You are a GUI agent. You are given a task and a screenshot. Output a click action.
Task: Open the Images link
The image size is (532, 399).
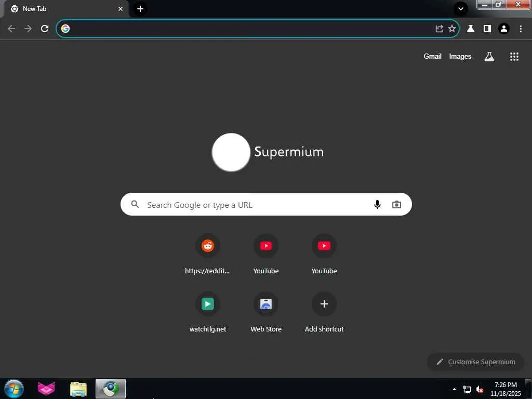tap(460, 56)
